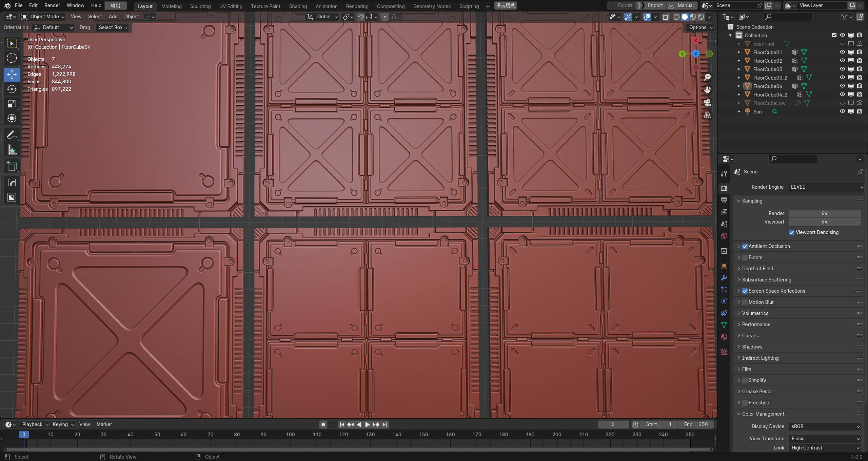Screen dimensions: 868x461
Task: Open the Material properties tab icon
Action: 724,337
